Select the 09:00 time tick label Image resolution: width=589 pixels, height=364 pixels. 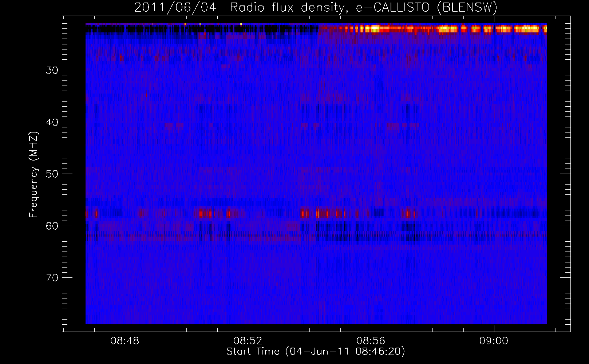pos(494,341)
